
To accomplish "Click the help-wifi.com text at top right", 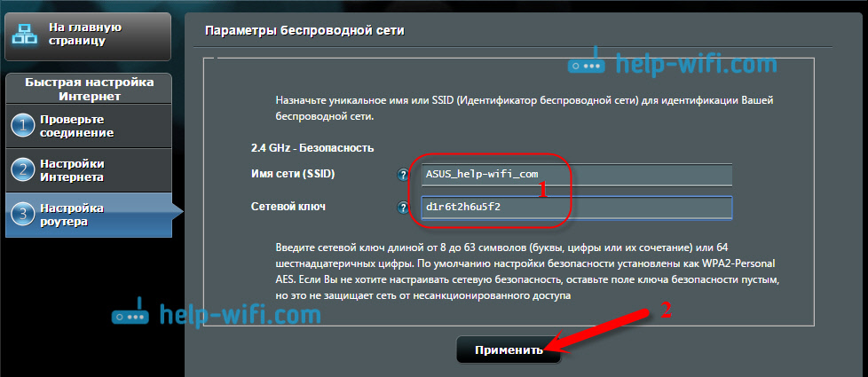I will pos(683,66).
